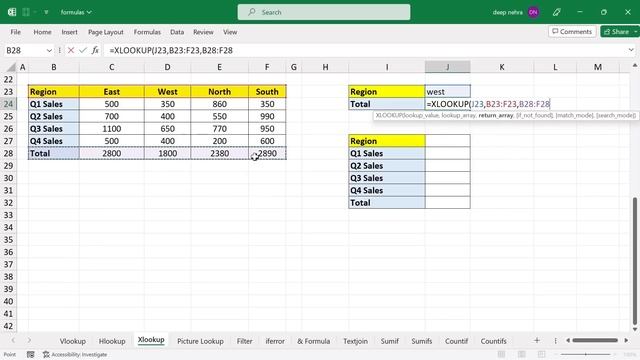Open the iferror sheet tab
The height and width of the screenshot is (360, 640).
point(275,341)
